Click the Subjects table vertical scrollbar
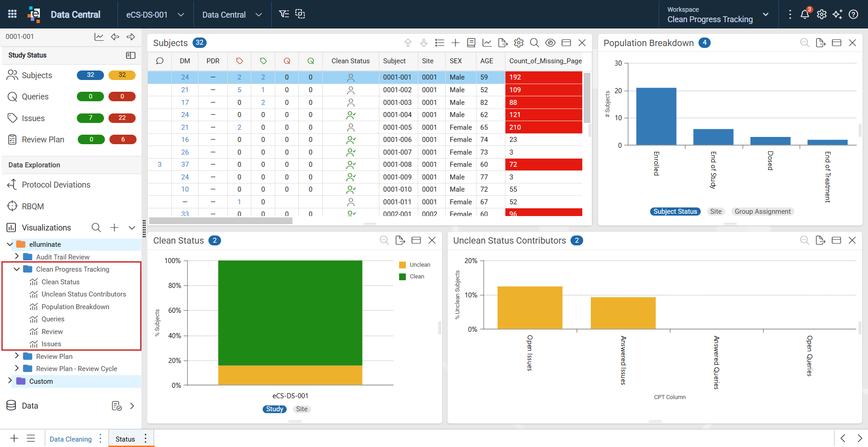868x447 pixels. click(x=587, y=98)
